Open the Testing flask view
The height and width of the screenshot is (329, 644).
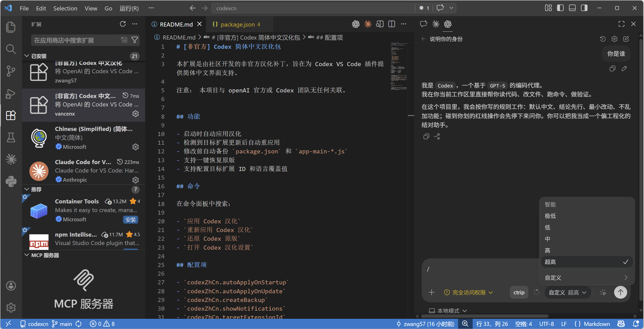click(11, 137)
